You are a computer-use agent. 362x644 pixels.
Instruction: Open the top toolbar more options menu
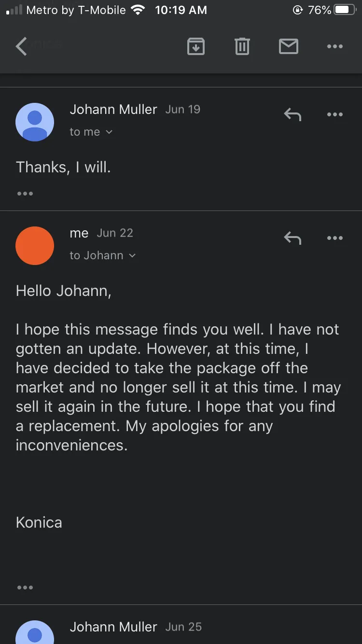click(334, 46)
